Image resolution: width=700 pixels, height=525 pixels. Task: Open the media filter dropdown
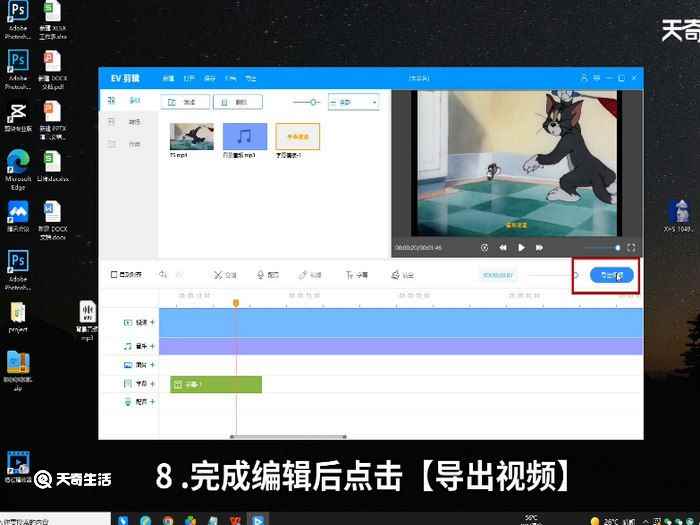click(x=354, y=102)
